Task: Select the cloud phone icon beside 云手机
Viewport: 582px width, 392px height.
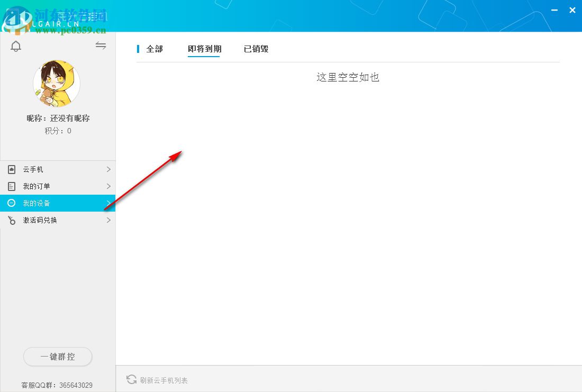Action: tap(12, 169)
